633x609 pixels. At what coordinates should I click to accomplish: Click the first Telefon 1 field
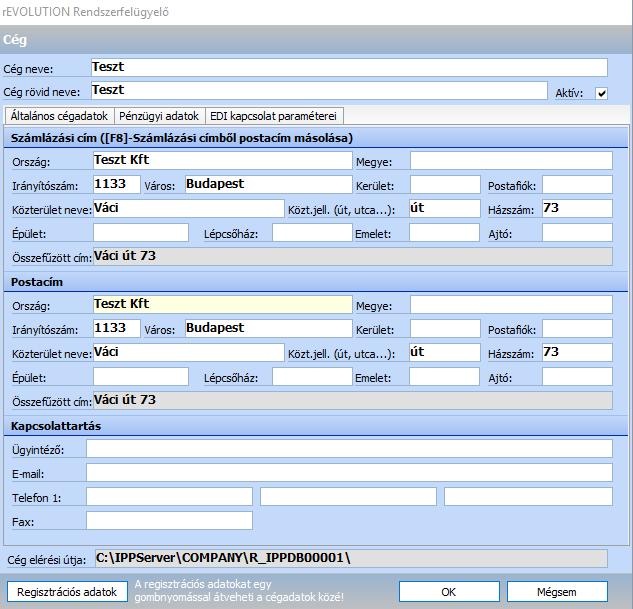(169, 496)
